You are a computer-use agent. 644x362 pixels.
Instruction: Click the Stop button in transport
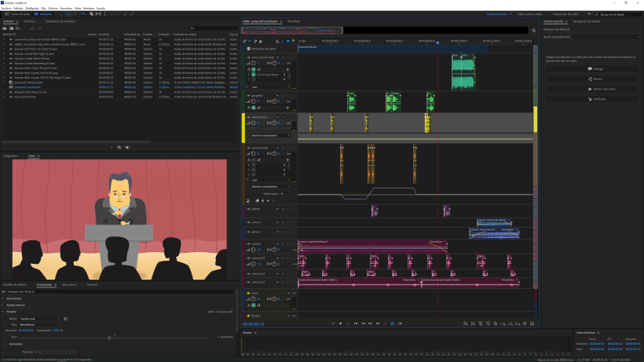(333, 324)
